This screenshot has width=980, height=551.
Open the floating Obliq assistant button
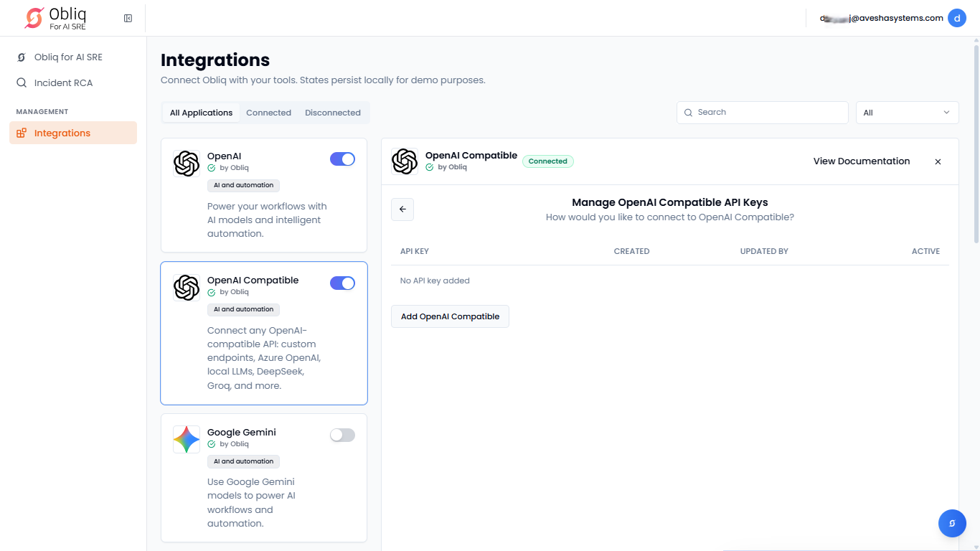pos(952,523)
